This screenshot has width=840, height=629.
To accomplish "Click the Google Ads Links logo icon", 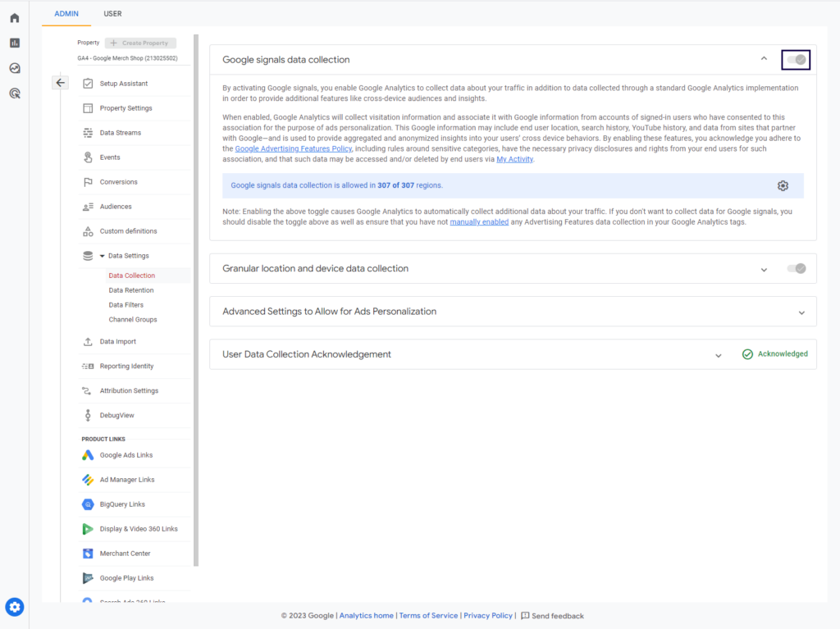I will (x=88, y=455).
